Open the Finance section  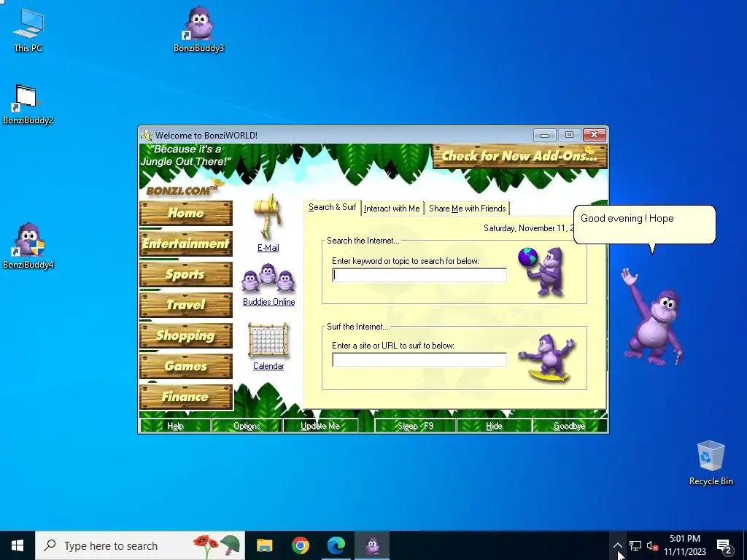click(186, 397)
